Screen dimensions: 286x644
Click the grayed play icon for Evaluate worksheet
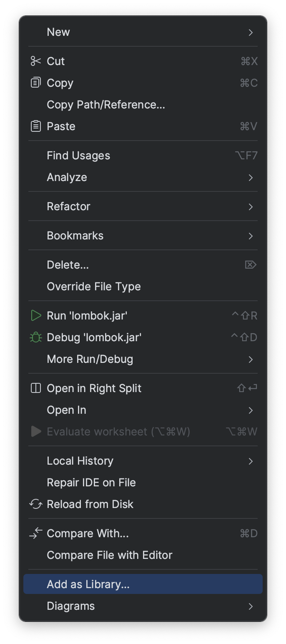[x=35, y=431]
